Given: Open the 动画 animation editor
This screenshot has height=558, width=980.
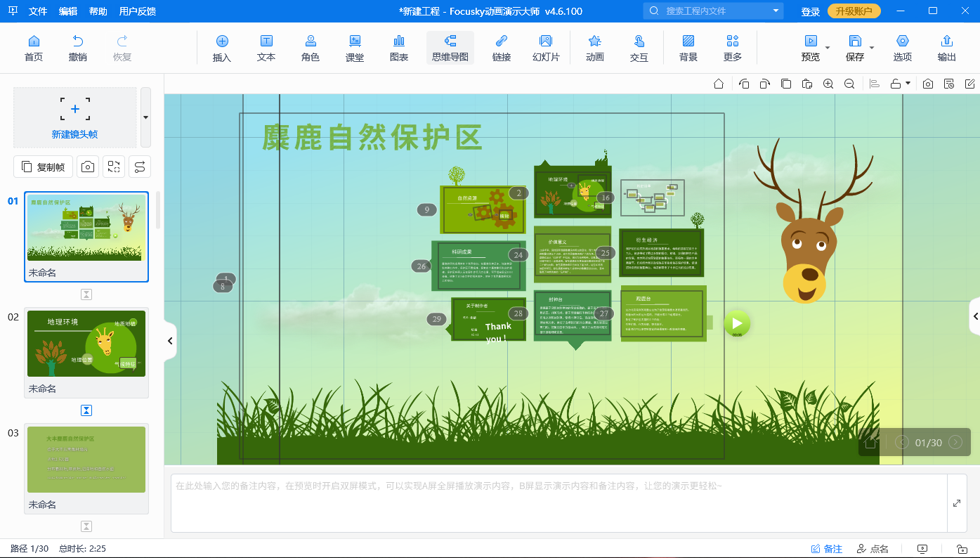Looking at the screenshot, I should coord(595,48).
